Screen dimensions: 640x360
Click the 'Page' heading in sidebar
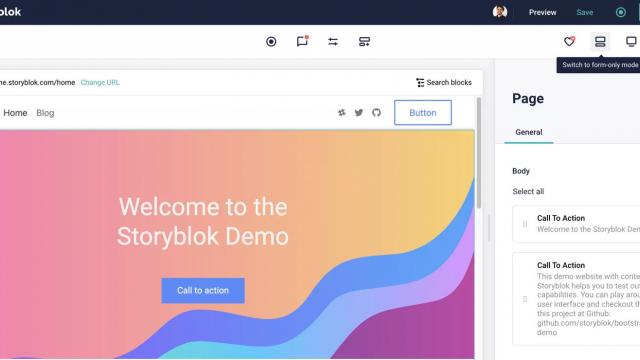[528, 99]
